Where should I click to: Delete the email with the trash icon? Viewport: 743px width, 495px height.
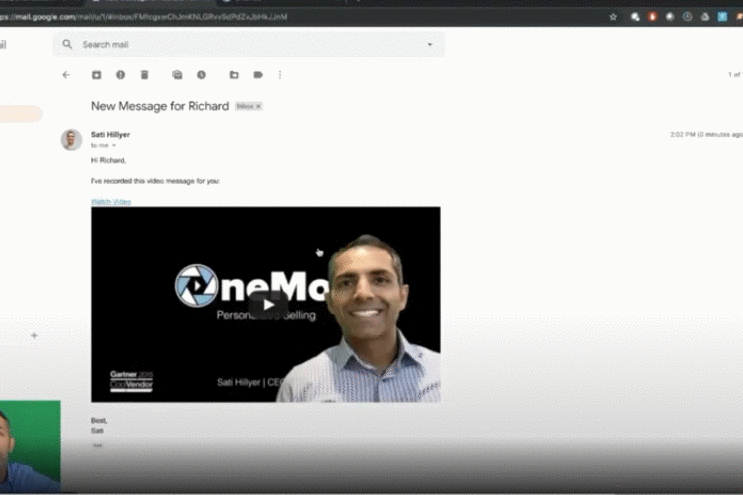(x=145, y=75)
